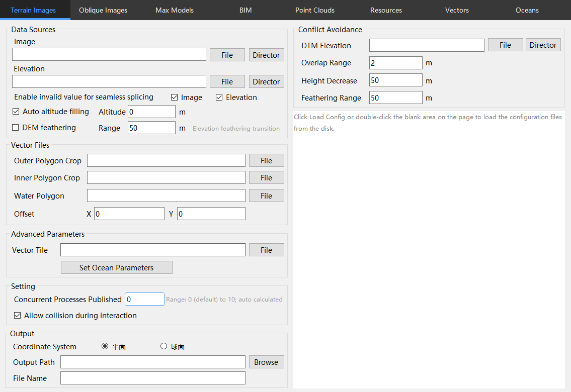Click the Image source path field
This screenshot has width=571, height=392.
pos(109,55)
